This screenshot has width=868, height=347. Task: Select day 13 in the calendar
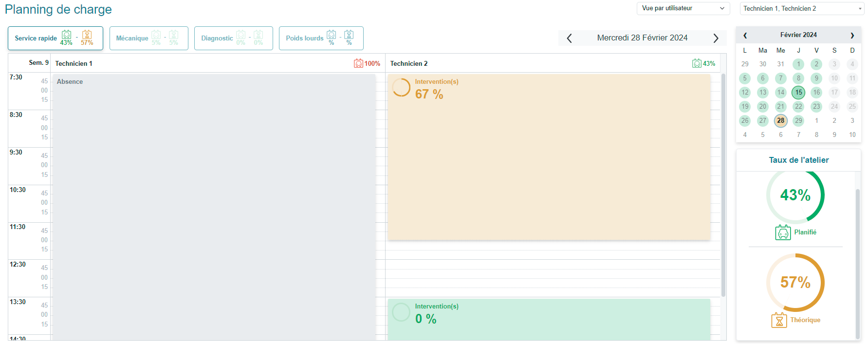tap(763, 92)
